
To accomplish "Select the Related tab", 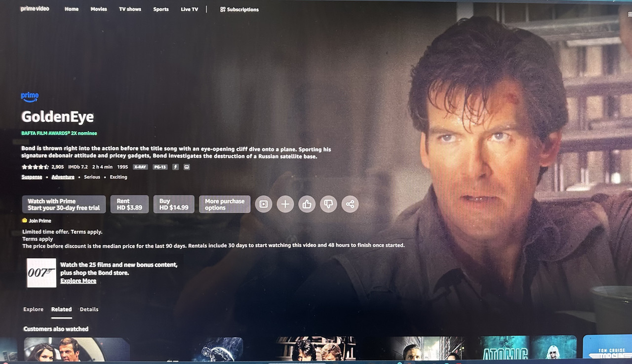I will click(x=62, y=309).
